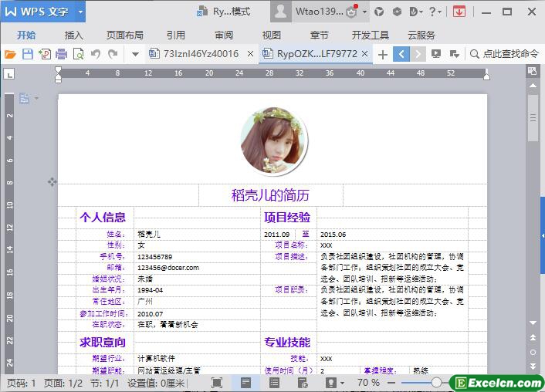Go to next document tab arrow
The image size is (545, 392).
click(418, 54)
